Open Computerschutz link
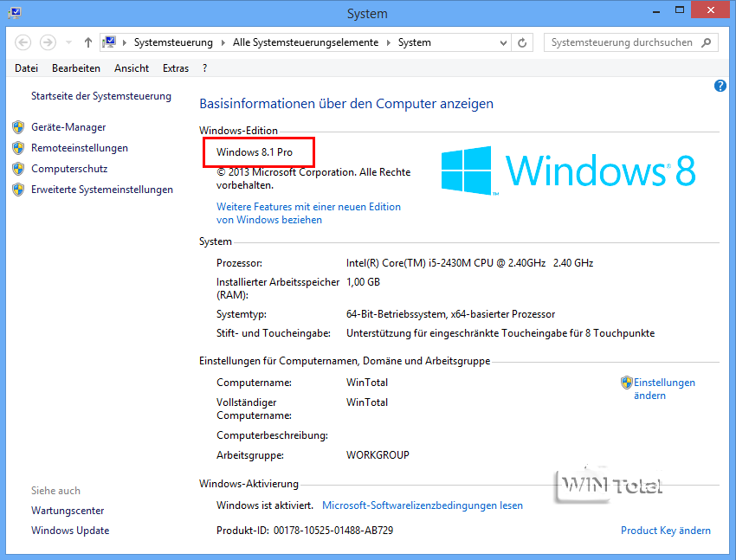 click(x=69, y=169)
